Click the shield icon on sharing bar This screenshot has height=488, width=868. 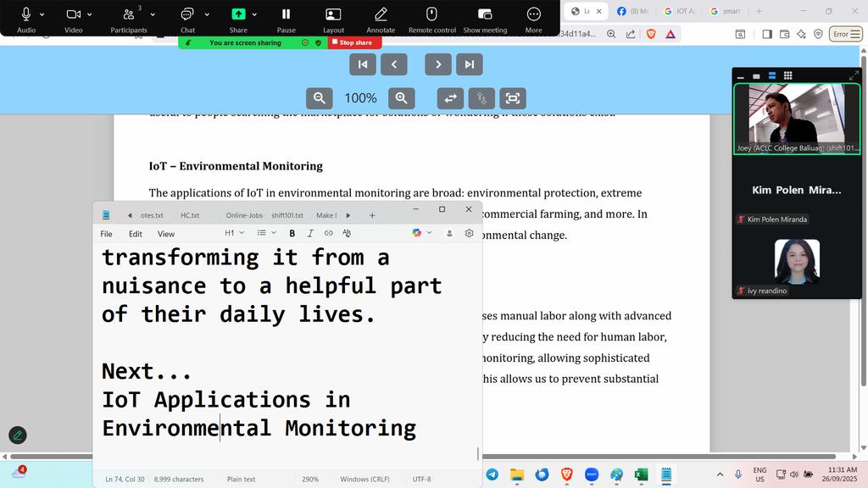tap(319, 42)
